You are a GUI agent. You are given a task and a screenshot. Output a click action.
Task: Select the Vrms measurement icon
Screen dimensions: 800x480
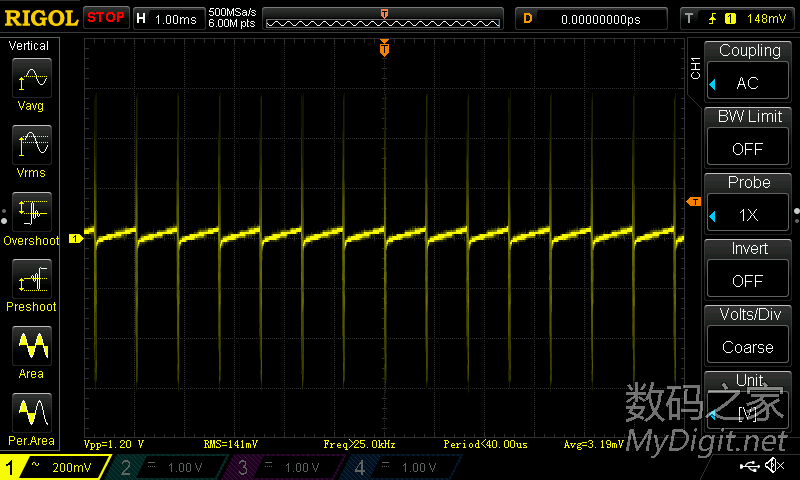point(32,144)
